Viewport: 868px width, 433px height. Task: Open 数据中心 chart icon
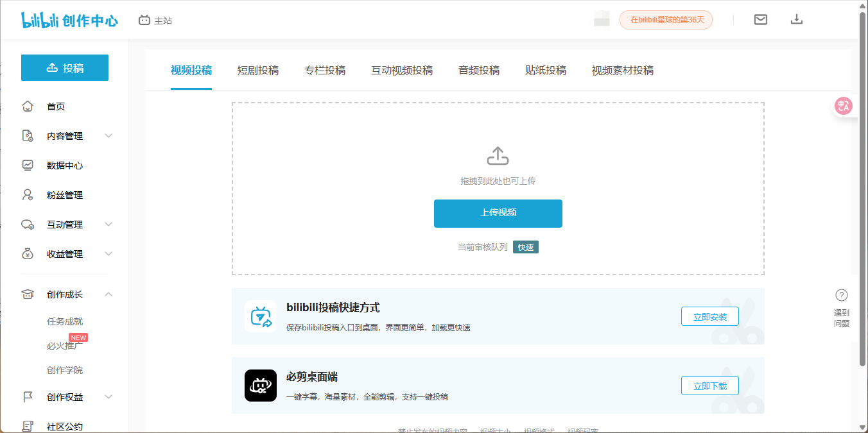point(28,166)
